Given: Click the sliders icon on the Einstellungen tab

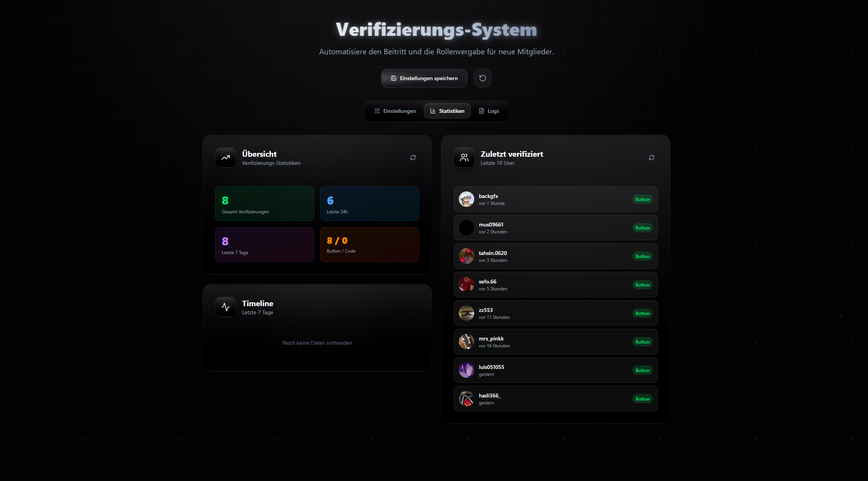Looking at the screenshot, I should click(x=377, y=111).
